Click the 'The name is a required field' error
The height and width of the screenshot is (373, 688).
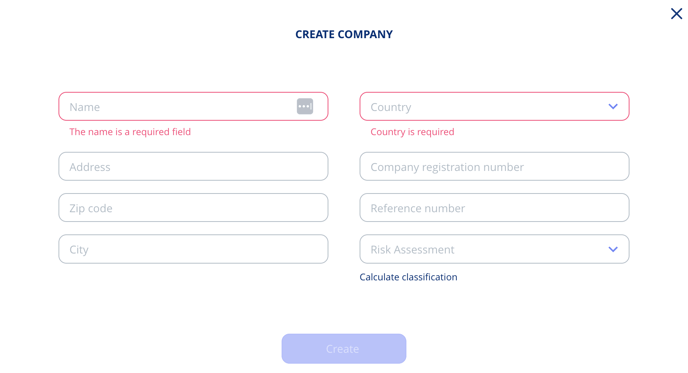[x=130, y=132]
